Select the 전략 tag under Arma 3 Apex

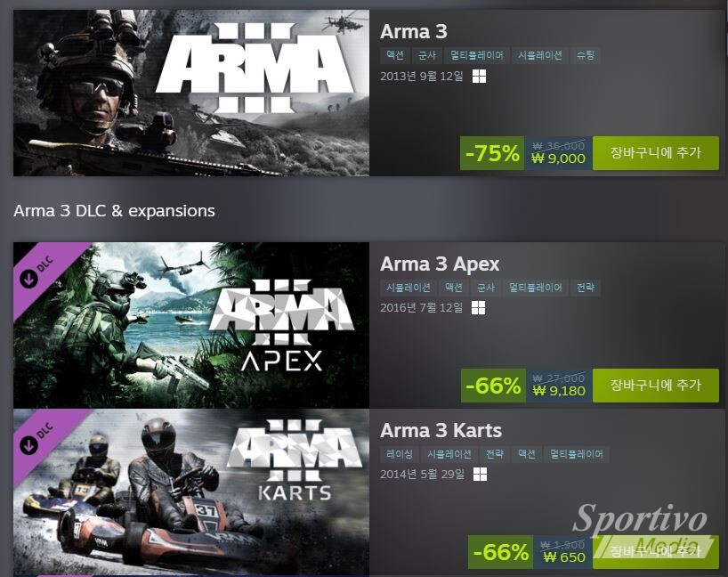click(x=586, y=288)
